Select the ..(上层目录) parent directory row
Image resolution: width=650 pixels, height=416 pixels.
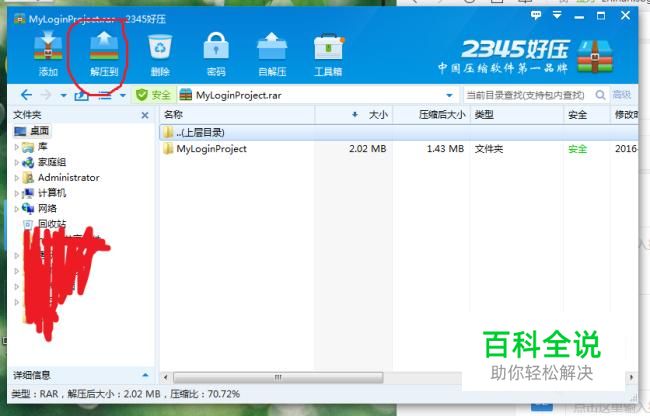(x=398, y=133)
